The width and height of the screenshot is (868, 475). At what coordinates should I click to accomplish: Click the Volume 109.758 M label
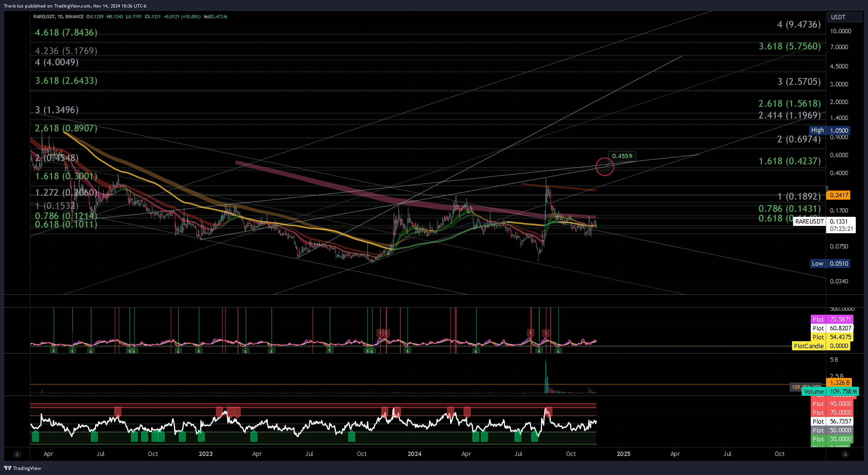click(829, 391)
